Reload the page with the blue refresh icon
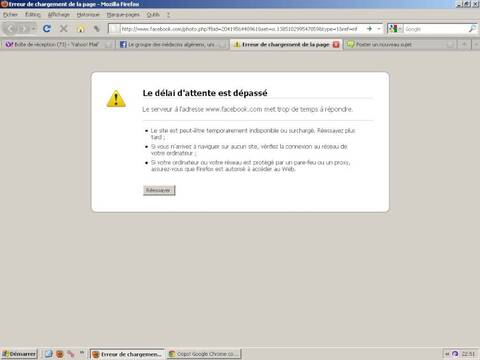This screenshot has height=360, width=480. (47, 29)
